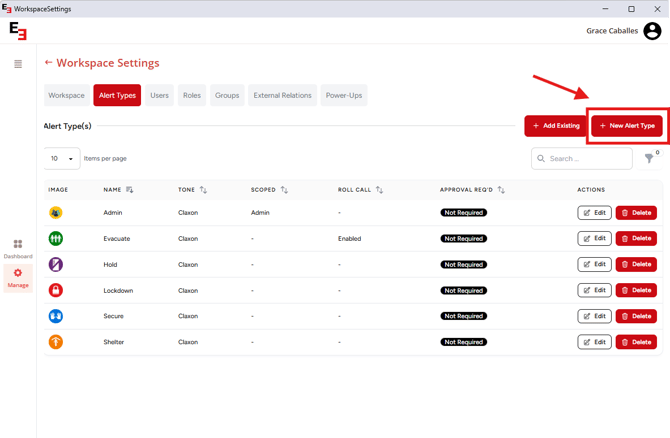Viewport: 670px width, 438px height.
Task: Open the Power-Ups tab
Action: click(344, 96)
